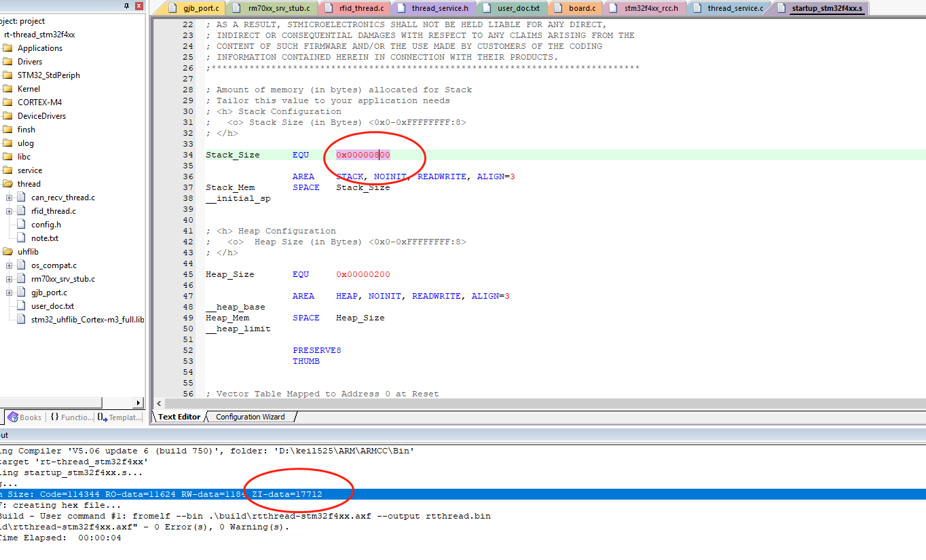926x560 pixels.
Task: Click the open uhflib folder icon
Action: (x=7, y=252)
